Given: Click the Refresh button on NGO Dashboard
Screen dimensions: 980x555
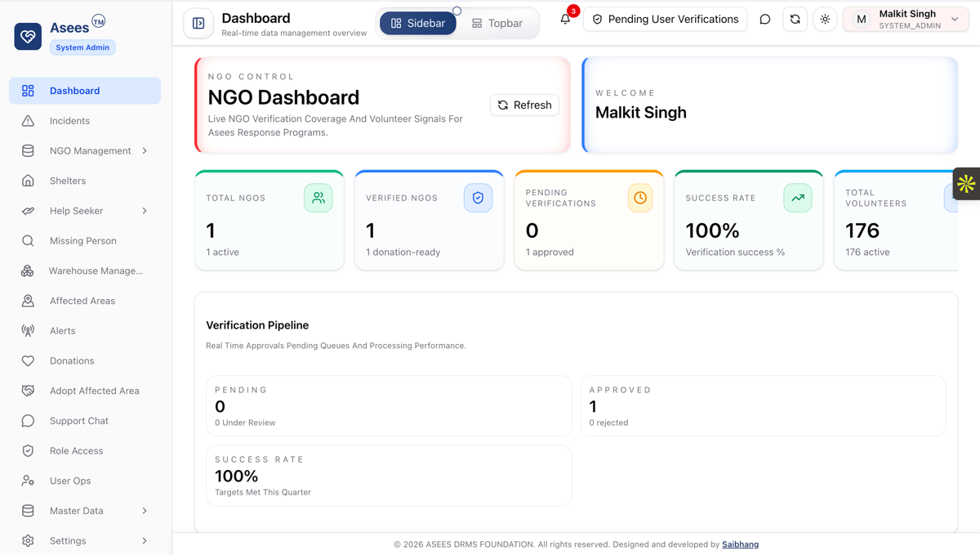Looking at the screenshot, I should click(x=524, y=105).
